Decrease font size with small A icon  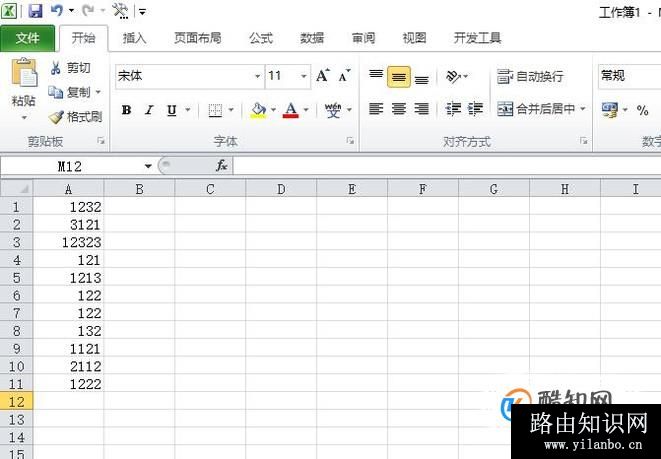click(x=345, y=76)
